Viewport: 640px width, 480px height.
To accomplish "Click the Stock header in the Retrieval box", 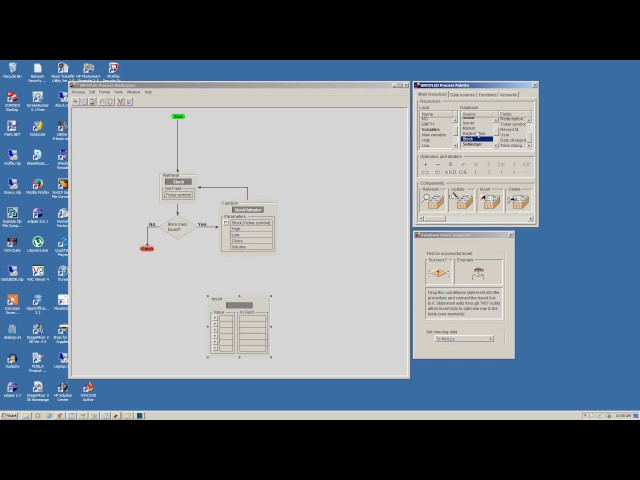I will click(x=178, y=182).
